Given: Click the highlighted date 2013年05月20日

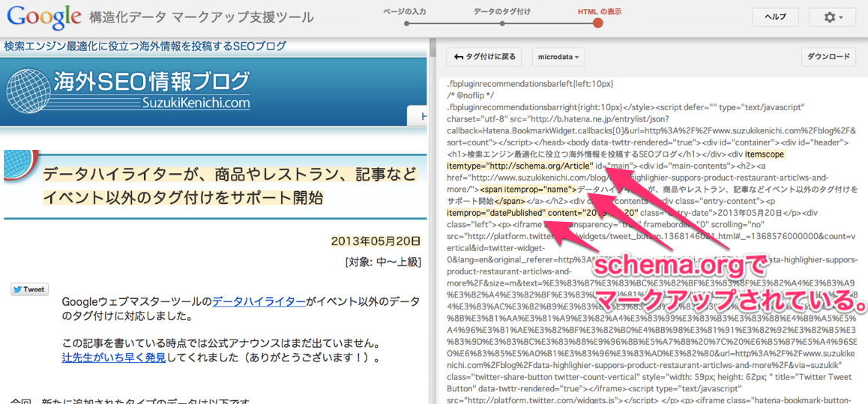Looking at the screenshot, I should 376,241.
